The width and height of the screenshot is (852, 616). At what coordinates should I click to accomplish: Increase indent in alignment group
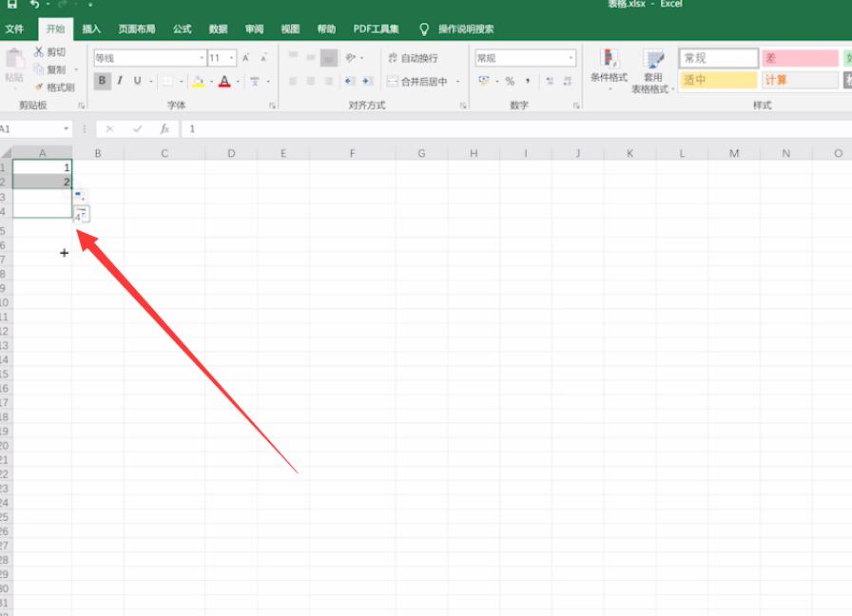point(368,82)
